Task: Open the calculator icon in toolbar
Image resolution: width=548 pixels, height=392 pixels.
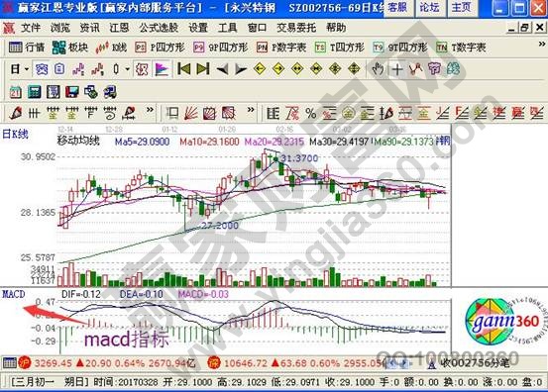Action: click(35, 92)
